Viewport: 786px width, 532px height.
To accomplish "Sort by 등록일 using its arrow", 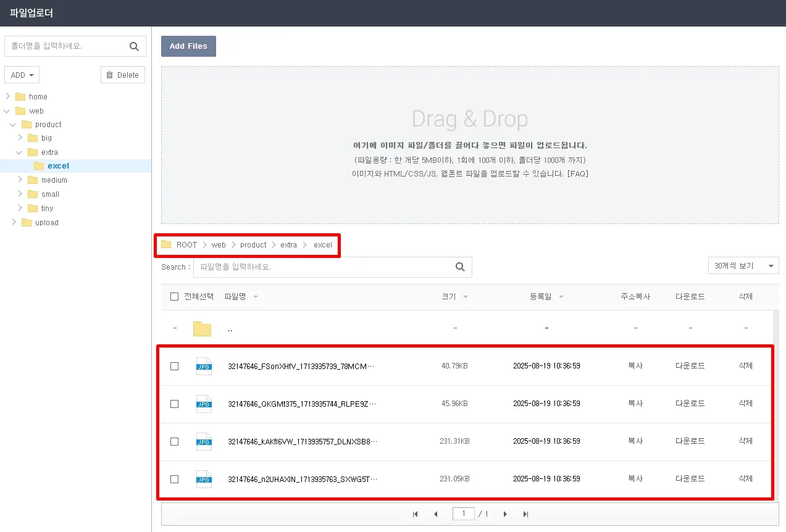I will [x=561, y=297].
